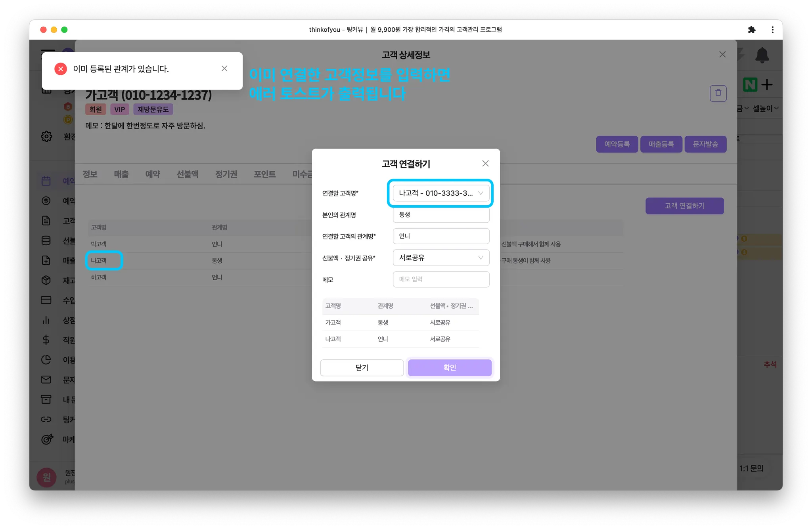The height and width of the screenshot is (529, 812).
Task: Open the 연결할 고객명 dropdown
Action: click(441, 193)
